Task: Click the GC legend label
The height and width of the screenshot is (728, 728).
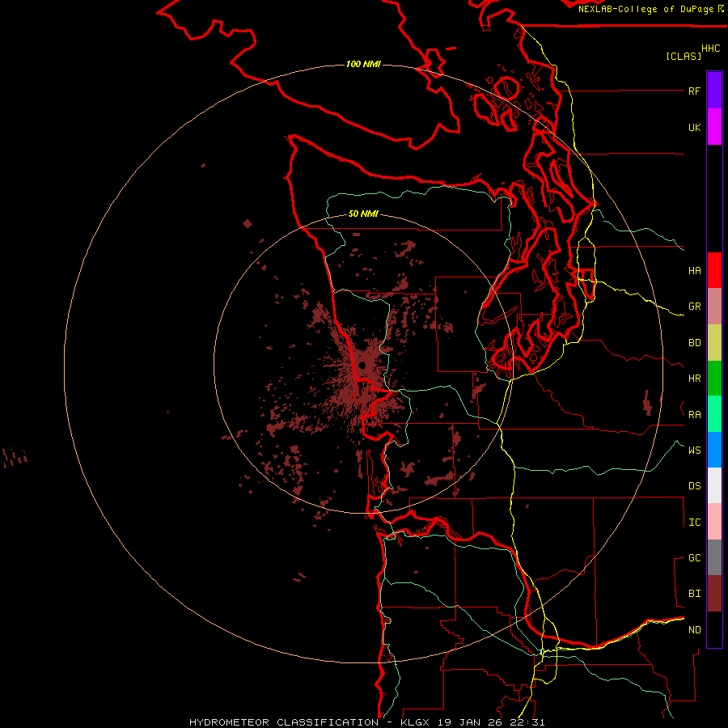Action: (694, 558)
